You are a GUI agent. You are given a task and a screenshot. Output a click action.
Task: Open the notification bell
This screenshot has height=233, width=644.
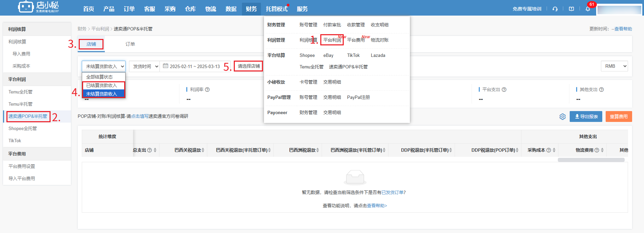[x=588, y=9]
